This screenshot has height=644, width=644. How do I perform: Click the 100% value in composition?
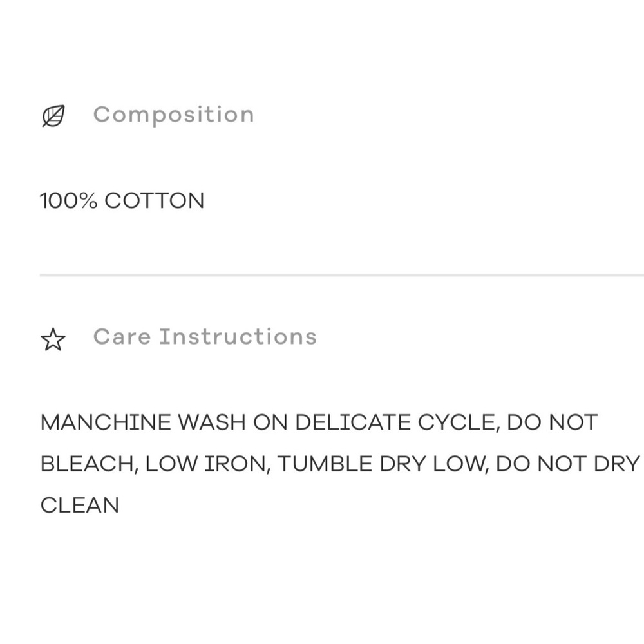point(68,201)
